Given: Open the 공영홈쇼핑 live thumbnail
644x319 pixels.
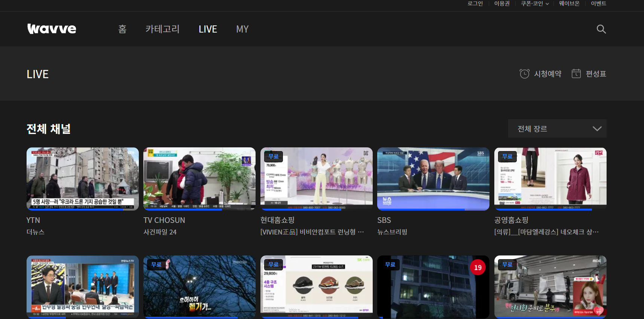Looking at the screenshot, I should 550,179.
